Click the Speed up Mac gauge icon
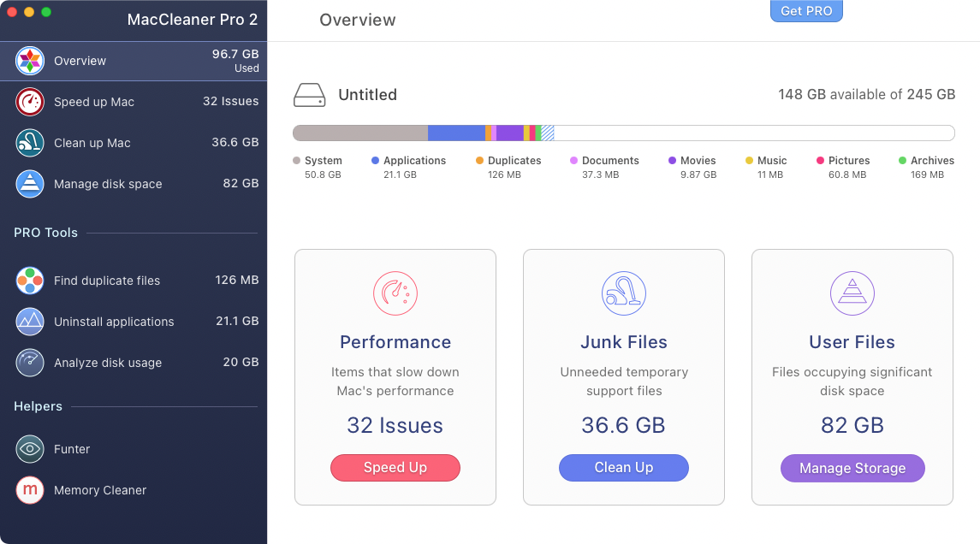 point(30,102)
